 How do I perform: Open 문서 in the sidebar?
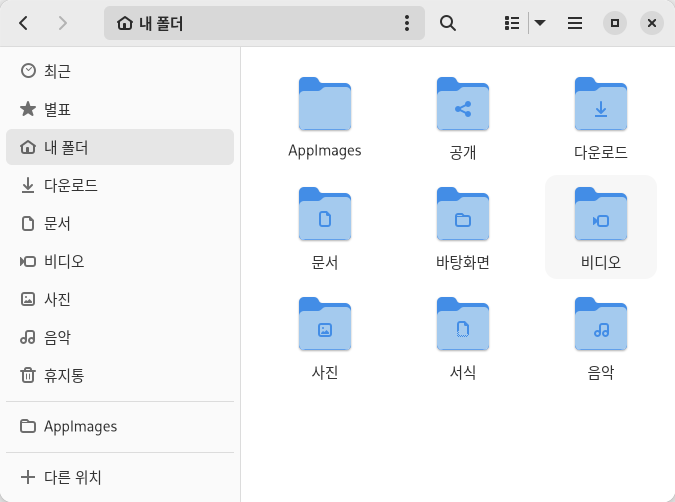coord(120,223)
